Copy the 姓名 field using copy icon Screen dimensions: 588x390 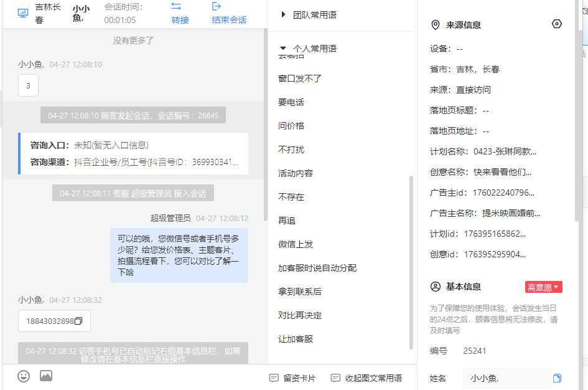coord(558,378)
